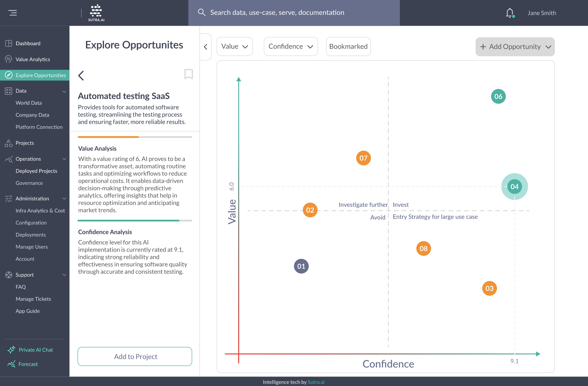This screenshot has height=386, width=588.
Task: Click the notification bell icon
Action: (510, 13)
